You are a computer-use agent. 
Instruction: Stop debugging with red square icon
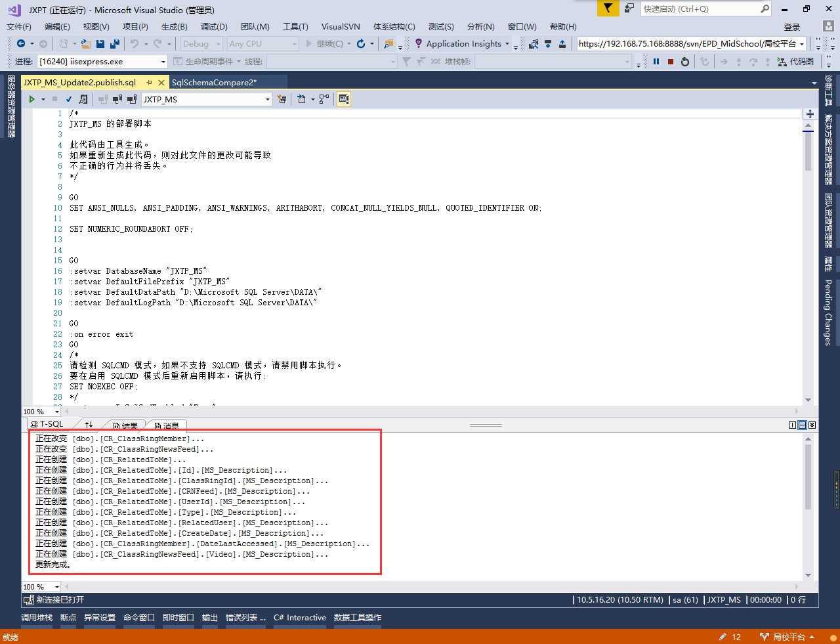click(x=671, y=61)
